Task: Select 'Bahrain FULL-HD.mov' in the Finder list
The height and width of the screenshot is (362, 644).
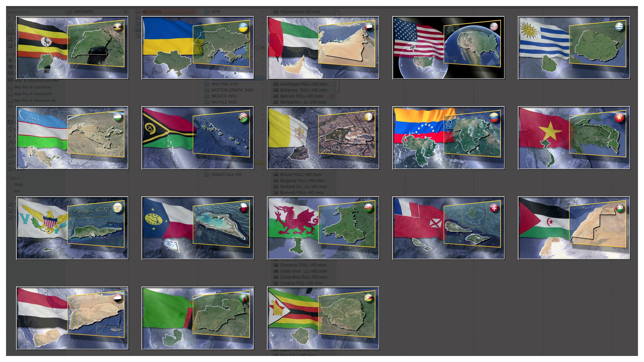Action: click(304, 96)
